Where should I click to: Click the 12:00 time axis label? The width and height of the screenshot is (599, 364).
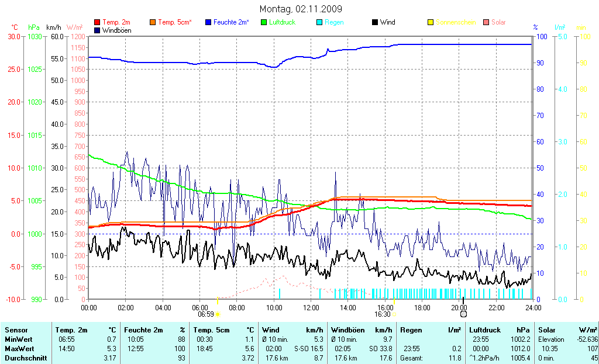pyautogui.click(x=311, y=307)
